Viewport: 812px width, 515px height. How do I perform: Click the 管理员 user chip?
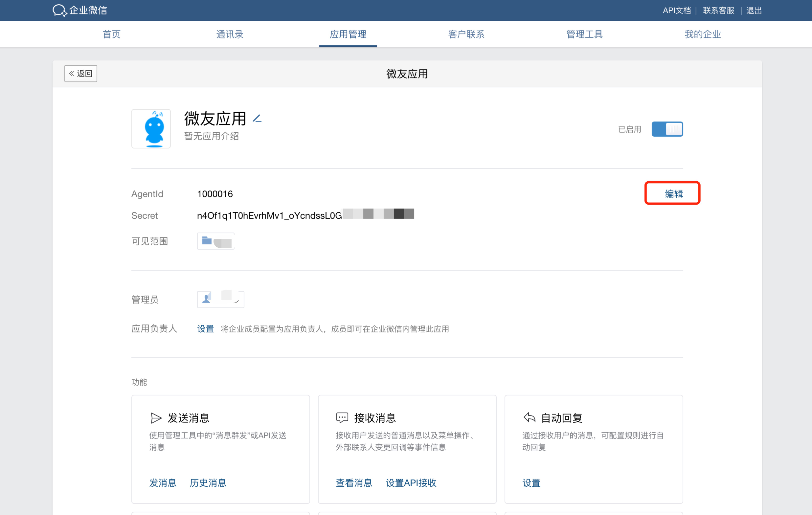220,299
